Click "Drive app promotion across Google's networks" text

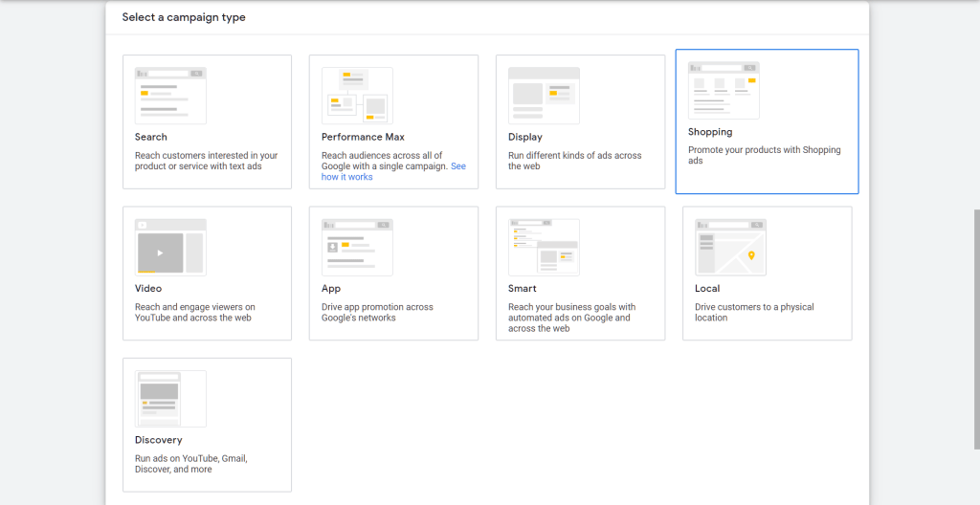[x=377, y=312]
